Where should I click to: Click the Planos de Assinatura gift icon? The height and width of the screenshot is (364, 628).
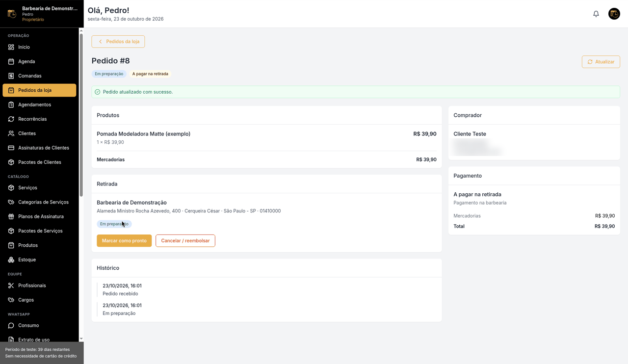11,216
